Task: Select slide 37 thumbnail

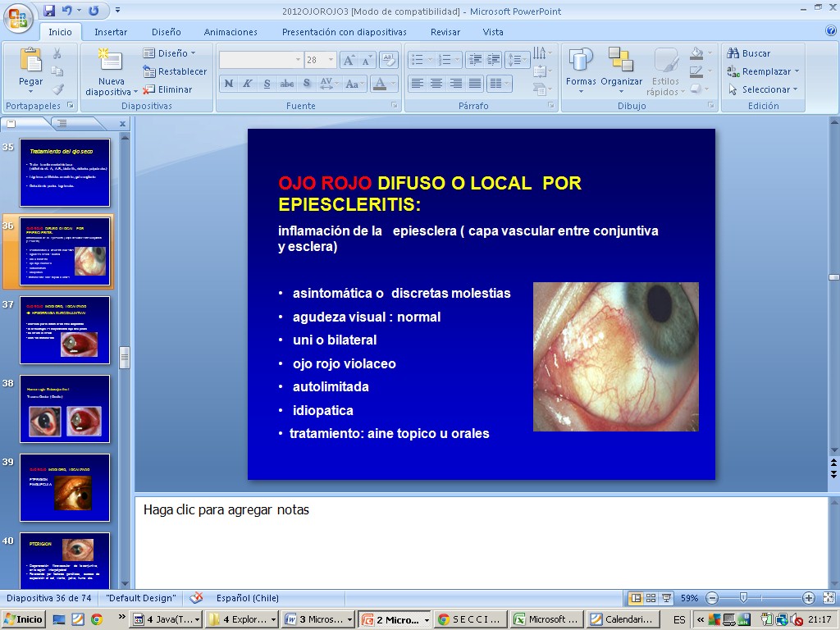Action: [x=65, y=330]
